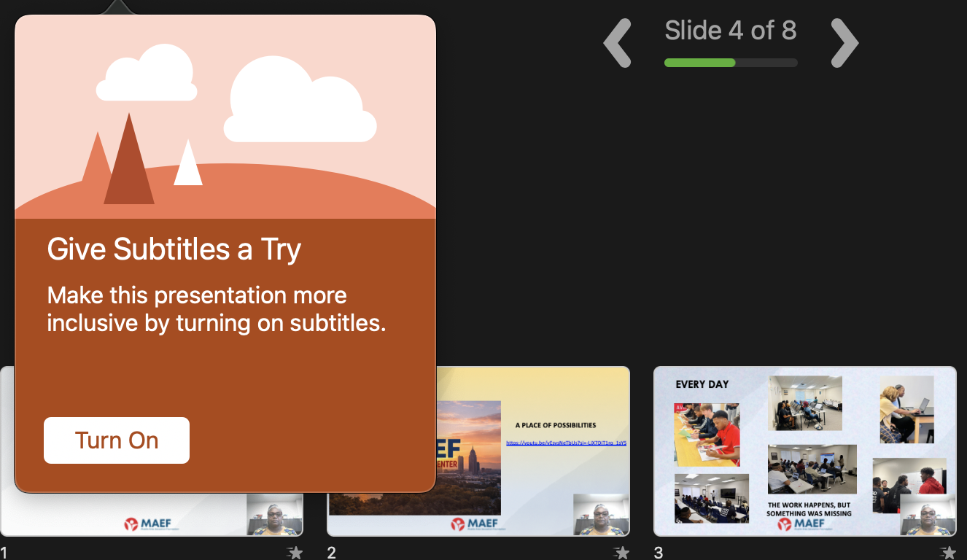This screenshot has width=967, height=560.
Task: Click the transition star icon under slide 1
Action: click(295, 553)
